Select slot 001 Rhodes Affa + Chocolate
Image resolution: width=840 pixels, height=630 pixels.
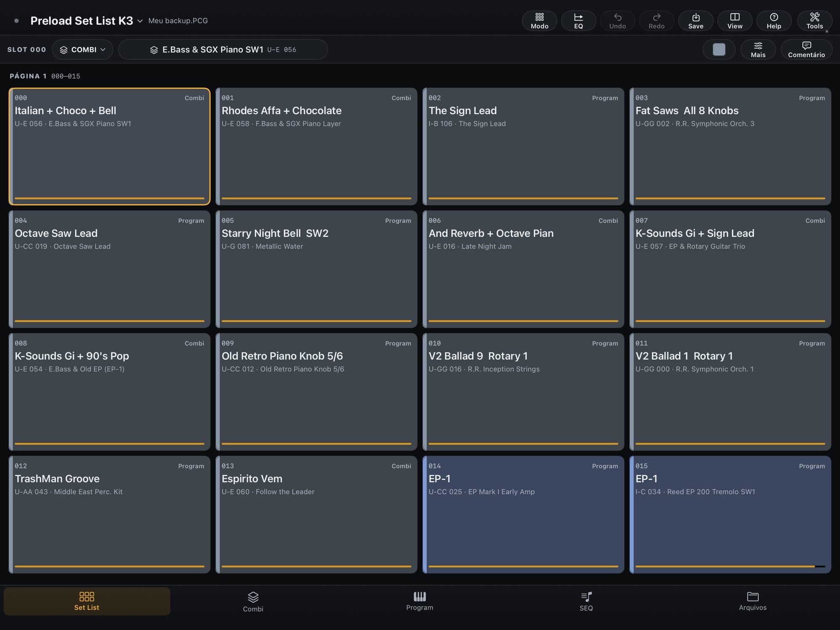point(316,146)
